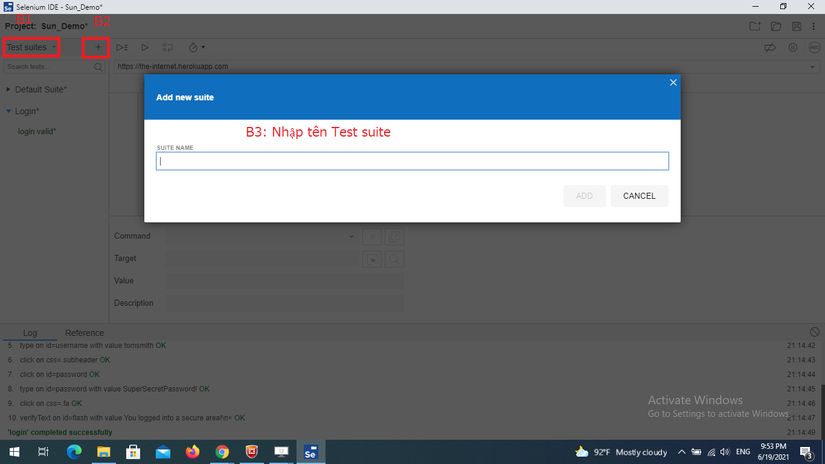Open the test execution speed control

196,47
